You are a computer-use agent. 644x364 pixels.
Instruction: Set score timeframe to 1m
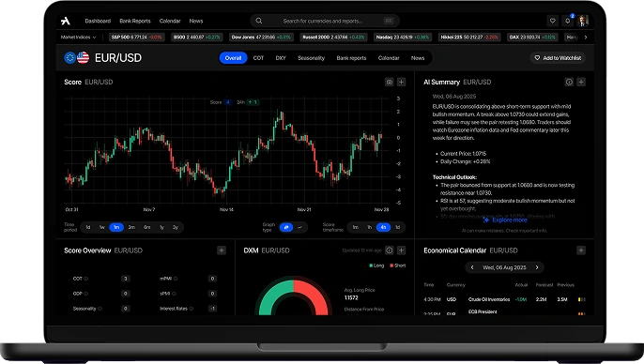[355, 227]
